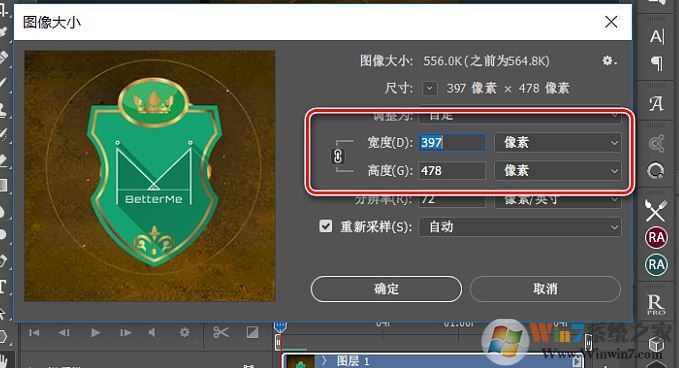
Task: Click the 取消 button
Action: pyautogui.click(x=545, y=289)
